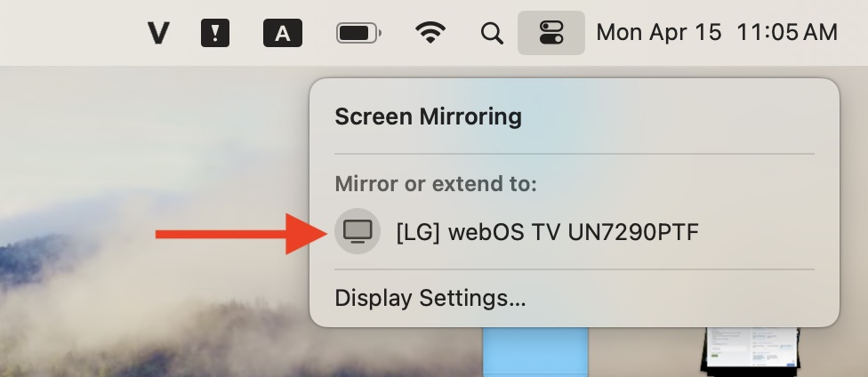Toggle the Control Center icon

[551, 33]
